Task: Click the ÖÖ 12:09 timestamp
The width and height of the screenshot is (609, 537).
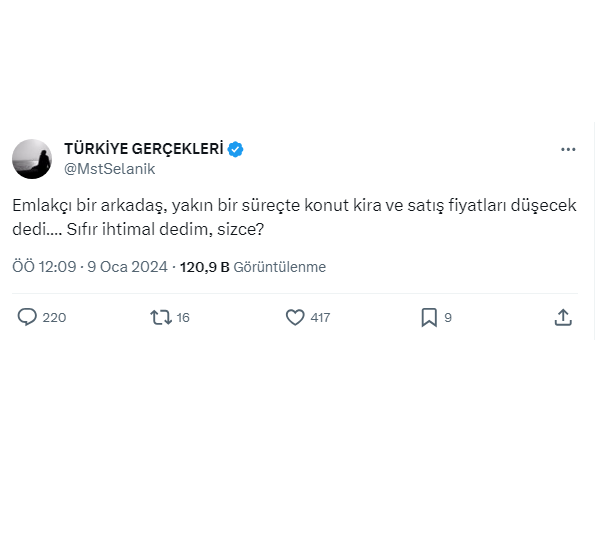Action: tap(44, 267)
